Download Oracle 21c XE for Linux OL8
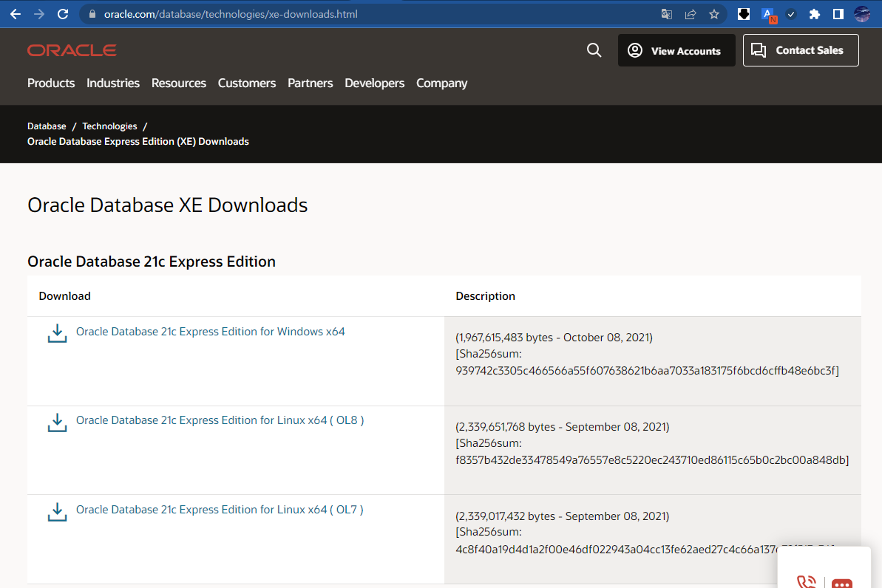The width and height of the screenshot is (882, 588). pyautogui.click(x=220, y=420)
